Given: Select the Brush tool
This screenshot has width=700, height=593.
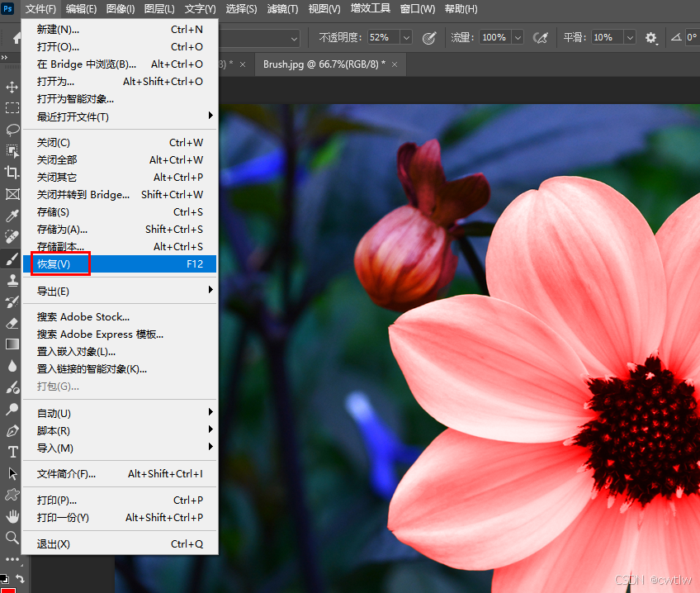Looking at the screenshot, I should (x=12, y=259).
